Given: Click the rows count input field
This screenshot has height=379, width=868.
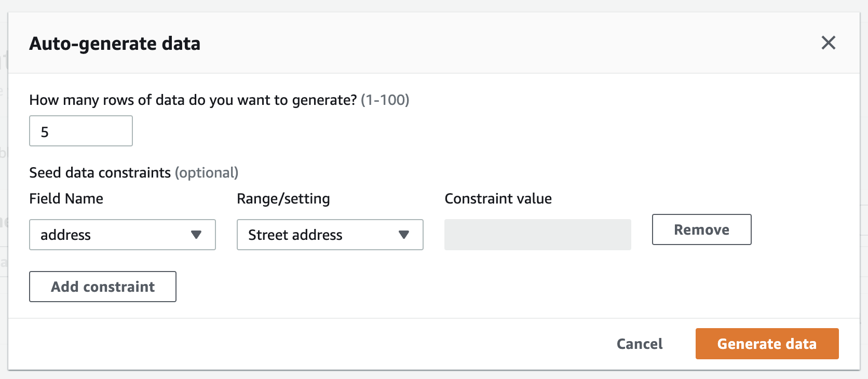Looking at the screenshot, I should click(81, 131).
